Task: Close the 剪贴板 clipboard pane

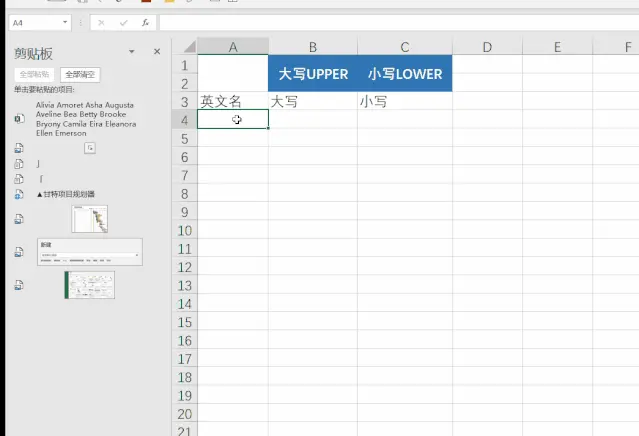Action: coord(157,52)
